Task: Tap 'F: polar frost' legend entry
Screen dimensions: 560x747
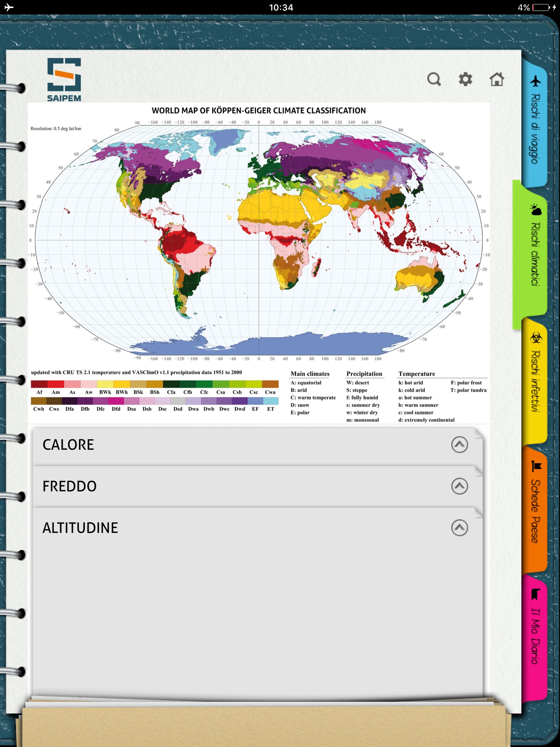Action: (x=466, y=383)
